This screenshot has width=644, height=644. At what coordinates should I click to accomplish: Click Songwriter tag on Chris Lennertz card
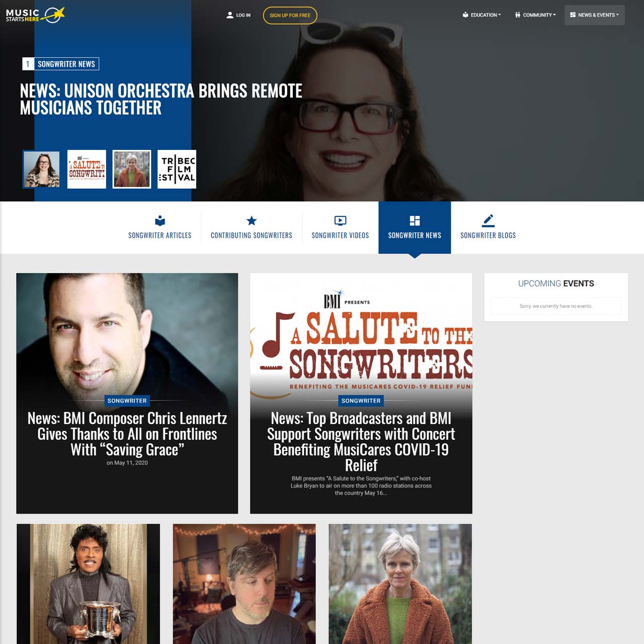pos(127,400)
